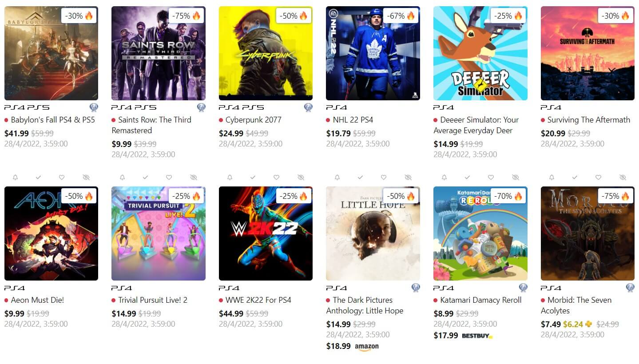Screen dimensions: 639x364
Task: Click the Cyberpunk 2077 cover art
Action: (x=266, y=53)
